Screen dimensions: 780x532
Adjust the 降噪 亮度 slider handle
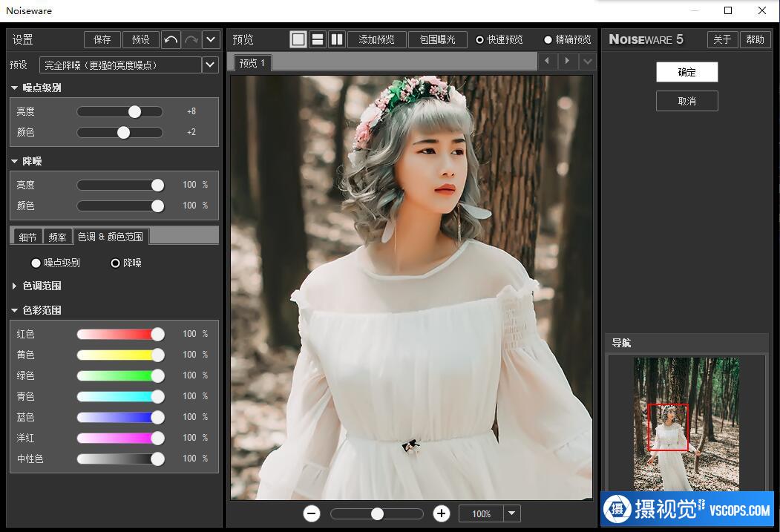click(x=157, y=185)
